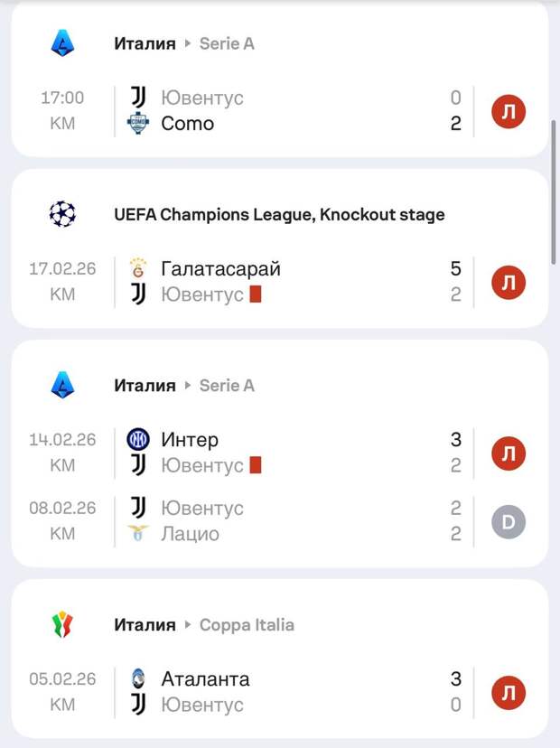Click the arrow beside Италия in the first Serie A header

(x=188, y=44)
